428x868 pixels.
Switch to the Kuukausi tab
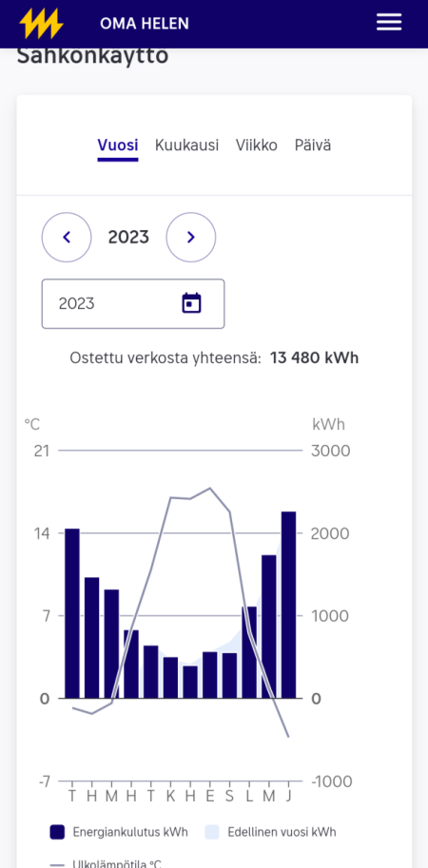pyautogui.click(x=186, y=145)
